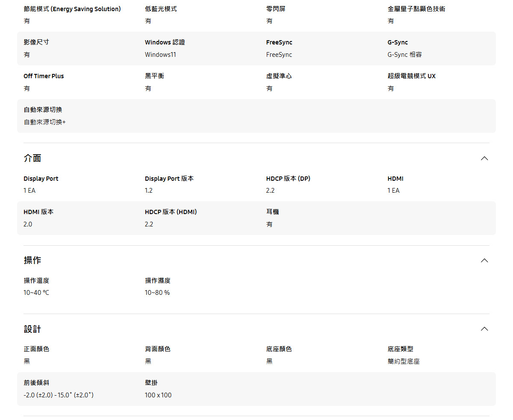The width and height of the screenshot is (513, 420).
Task: Click the 介面 section heading
Action: pos(32,158)
